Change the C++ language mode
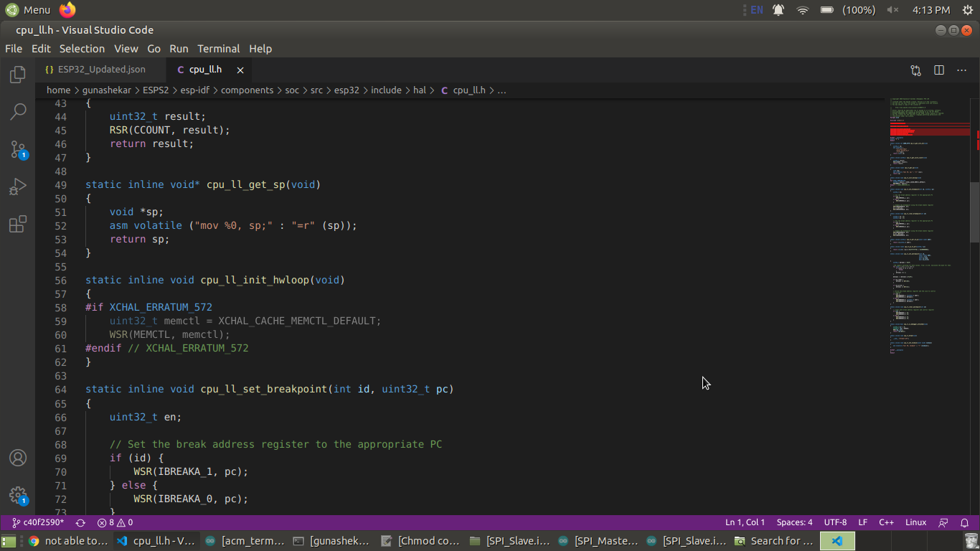Screen dimensions: 980x551 click(886, 523)
